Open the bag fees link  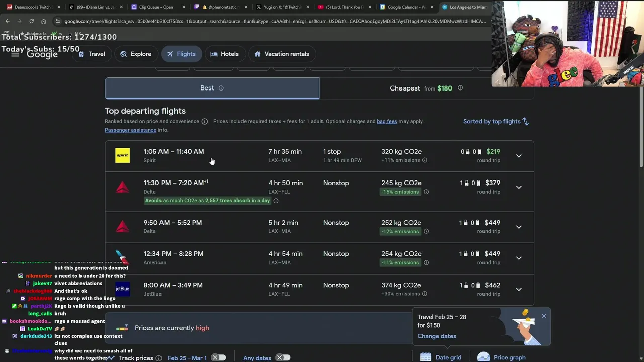[x=387, y=121]
